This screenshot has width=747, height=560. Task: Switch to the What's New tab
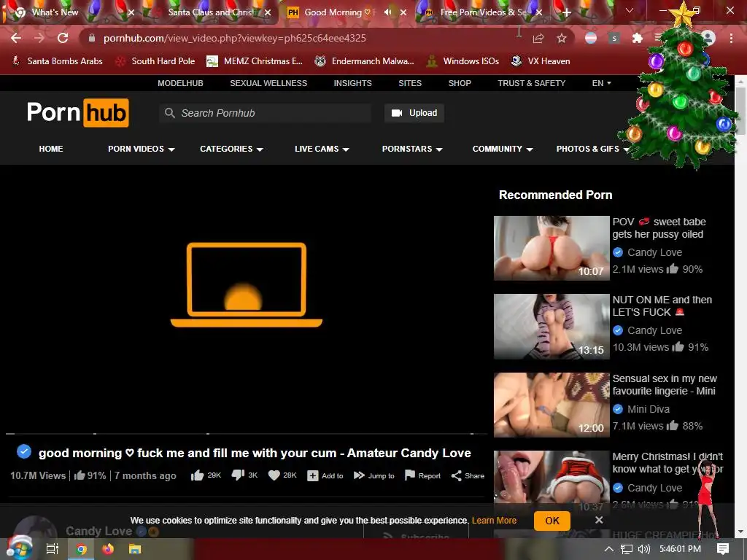(x=55, y=12)
